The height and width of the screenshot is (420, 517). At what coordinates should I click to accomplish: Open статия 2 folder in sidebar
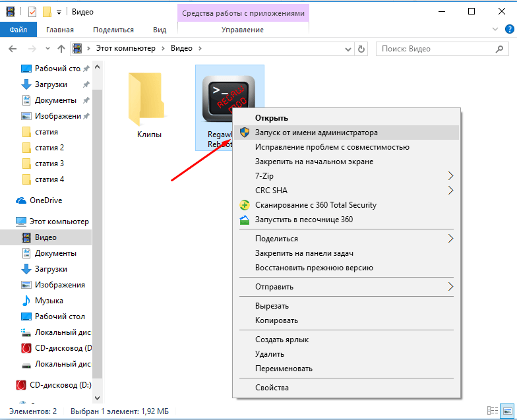pos(49,148)
